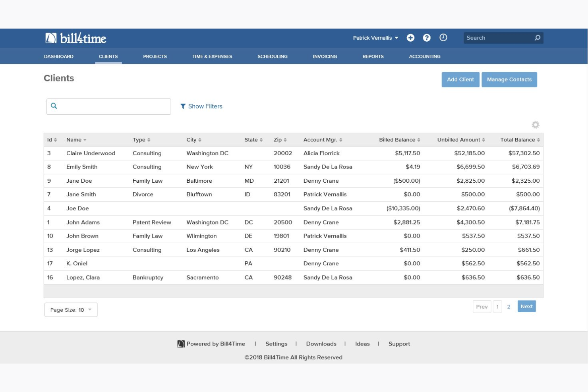Image resolution: width=588 pixels, height=392 pixels.
Task: Sort table by City column
Action: (194, 140)
